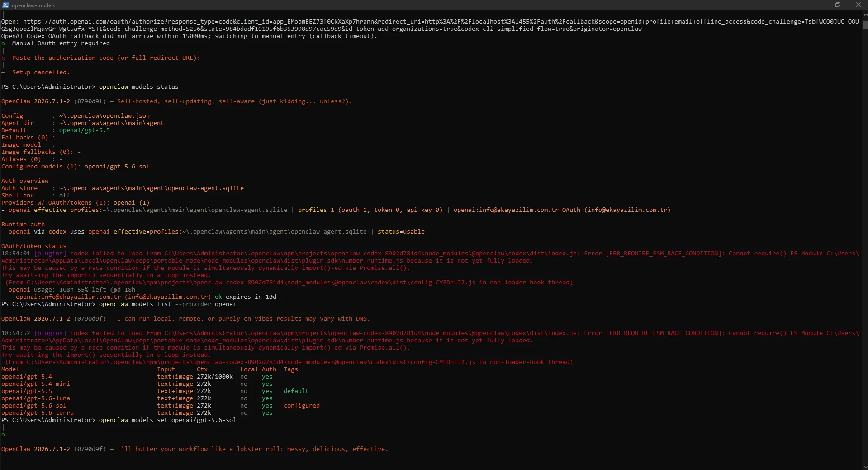Click the "openai usage: 168h 55% left" line
The image size is (868, 470).
[x=68, y=290]
